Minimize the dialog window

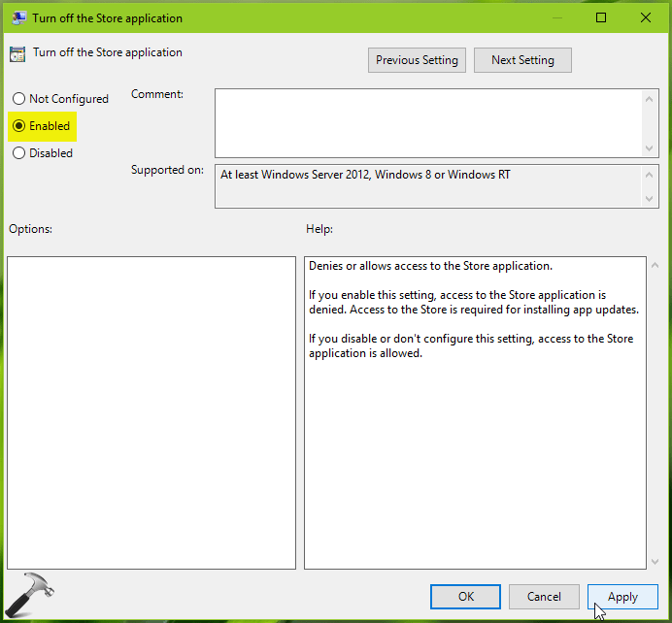tap(557, 17)
